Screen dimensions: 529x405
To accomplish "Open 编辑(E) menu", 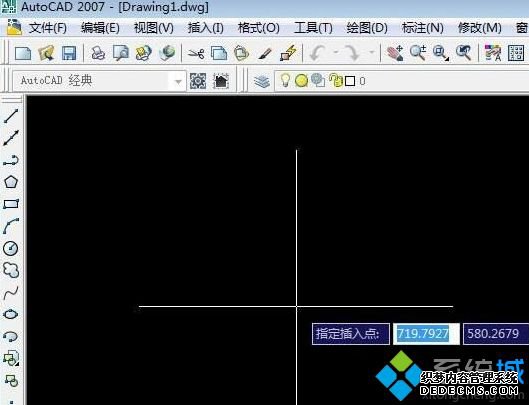I will [100, 28].
